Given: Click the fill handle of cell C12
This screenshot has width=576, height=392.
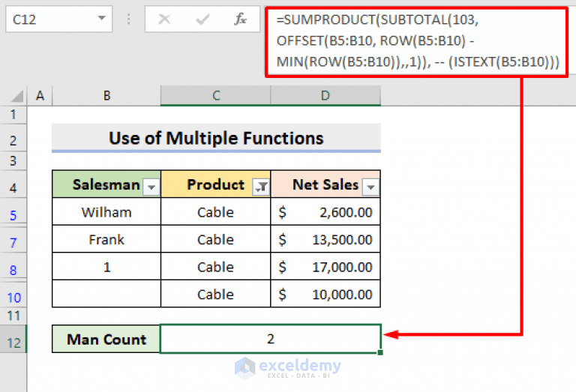Looking at the screenshot, I should [380, 352].
